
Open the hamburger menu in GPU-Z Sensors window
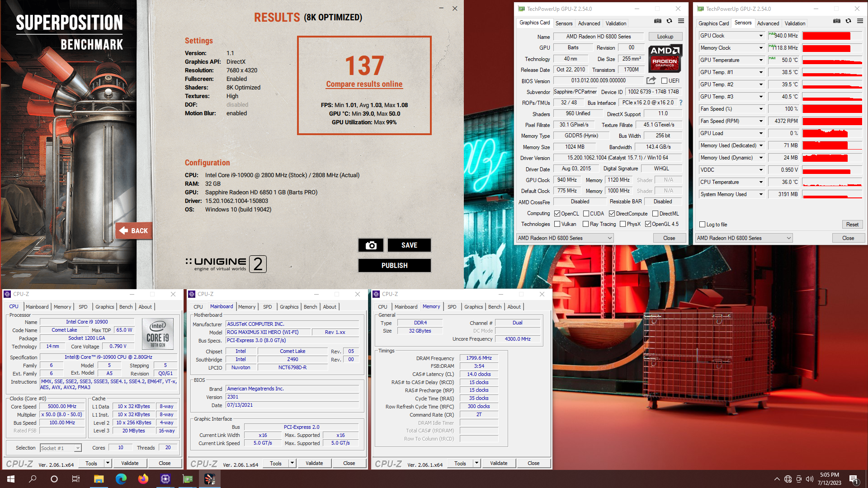tap(860, 21)
